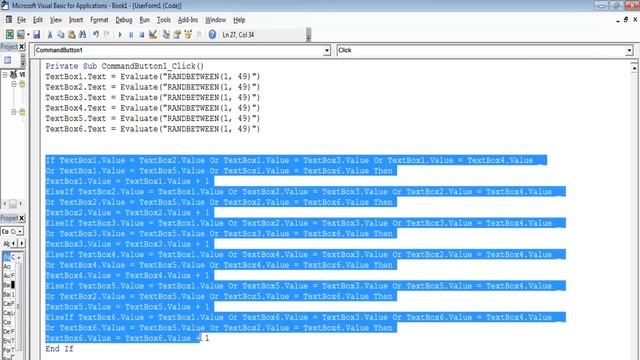Click the 'Private Sub CommandButton1_Click()' line
The image size is (640, 360).
(x=124, y=66)
